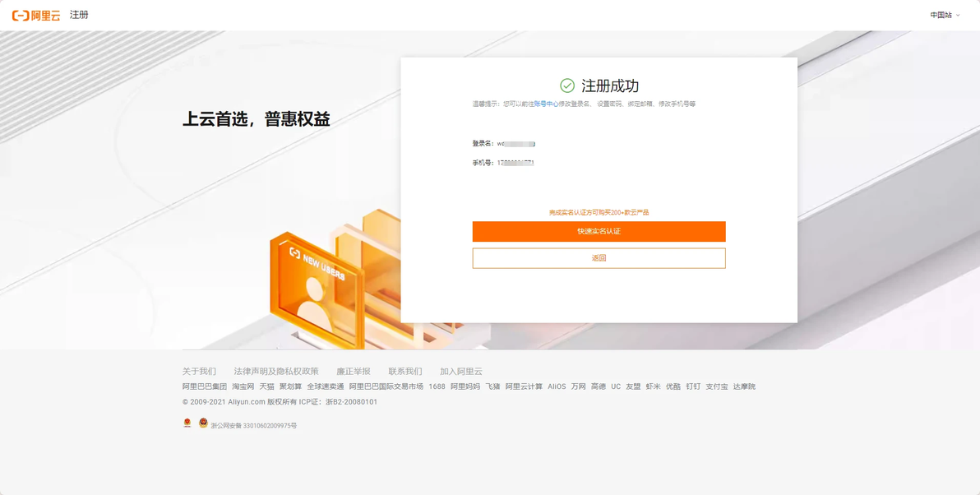The image size is (980, 495).
Task: Click the green success checkmark icon
Action: coord(567,86)
